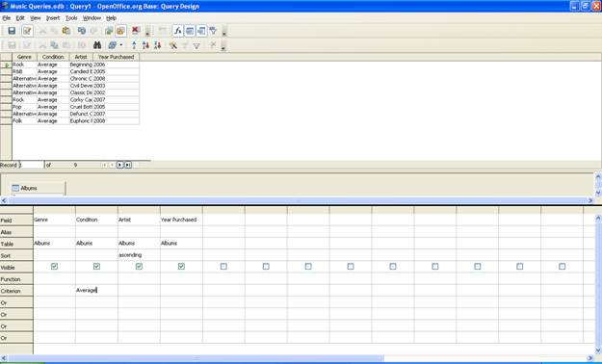Open the Field cell showing Condition

(96, 220)
